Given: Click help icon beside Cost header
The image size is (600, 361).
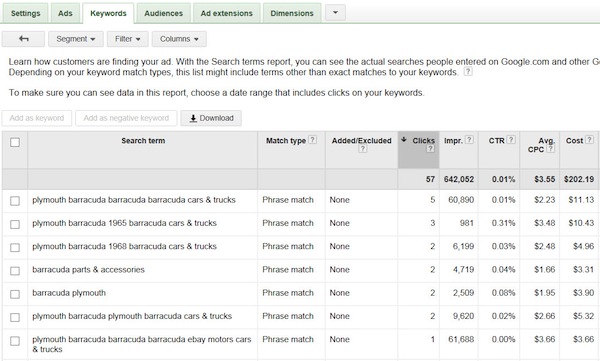Looking at the screenshot, I should tap(589, 140).
